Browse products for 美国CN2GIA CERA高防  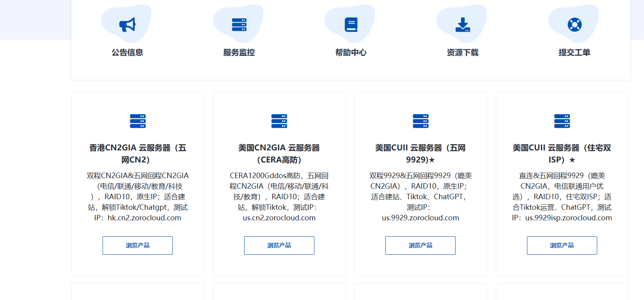[279, 245]
